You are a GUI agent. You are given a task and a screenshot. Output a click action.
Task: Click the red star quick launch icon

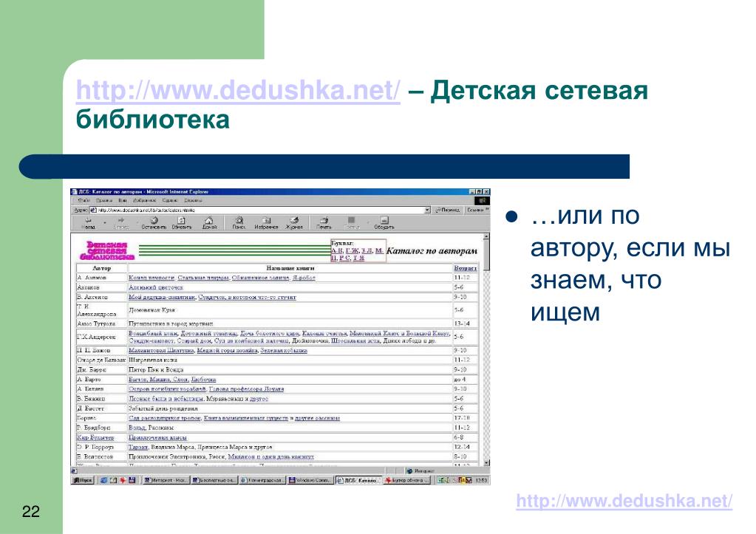click(123, 480)
